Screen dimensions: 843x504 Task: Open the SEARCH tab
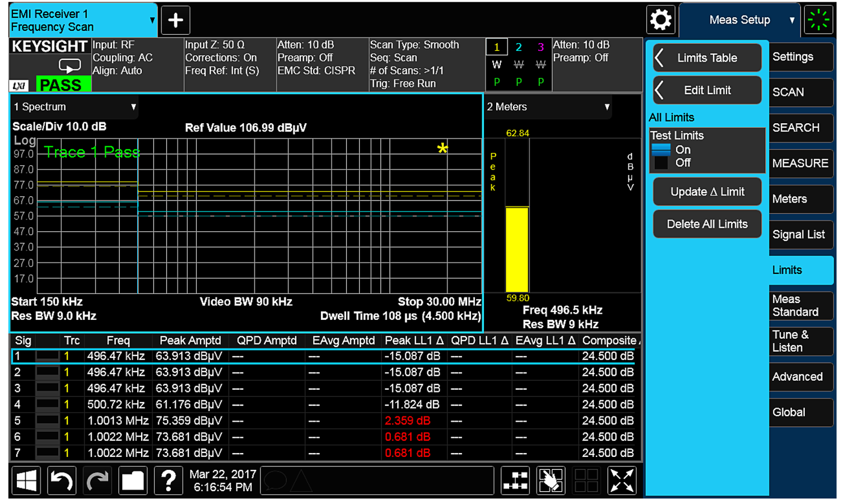[x=800, y=128]
